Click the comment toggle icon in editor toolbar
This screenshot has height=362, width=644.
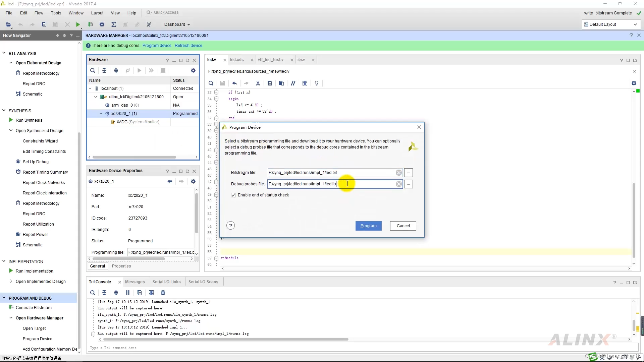point(293,83)
